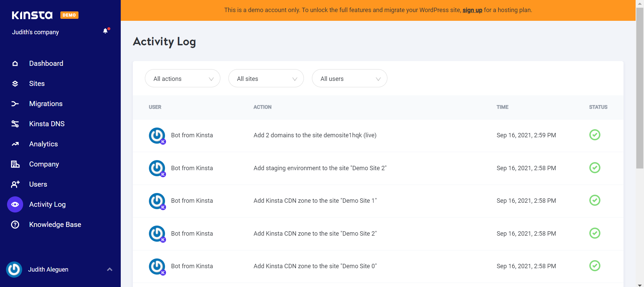The height and width of the screenshot is (287, 644).
Task: Click "Add Kinsta CDN zone" Demo Site 1 text
Action: pos(315,201)
